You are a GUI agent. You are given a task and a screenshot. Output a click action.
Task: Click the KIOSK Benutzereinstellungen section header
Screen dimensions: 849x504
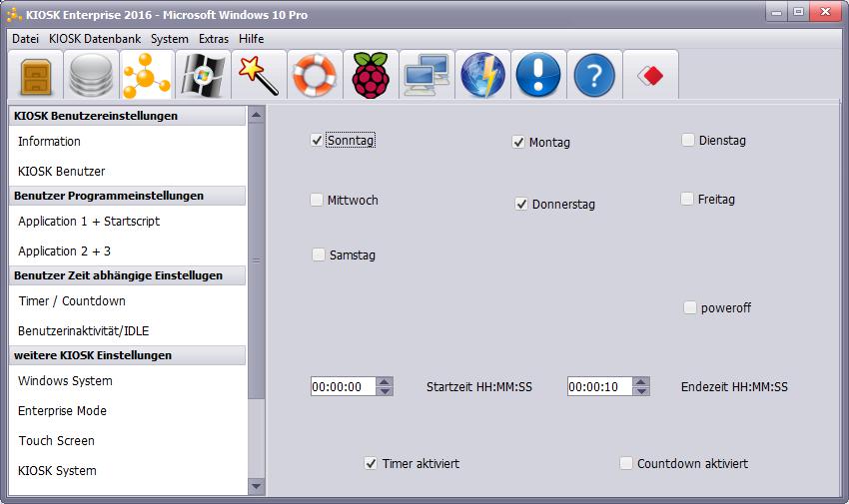128,116
